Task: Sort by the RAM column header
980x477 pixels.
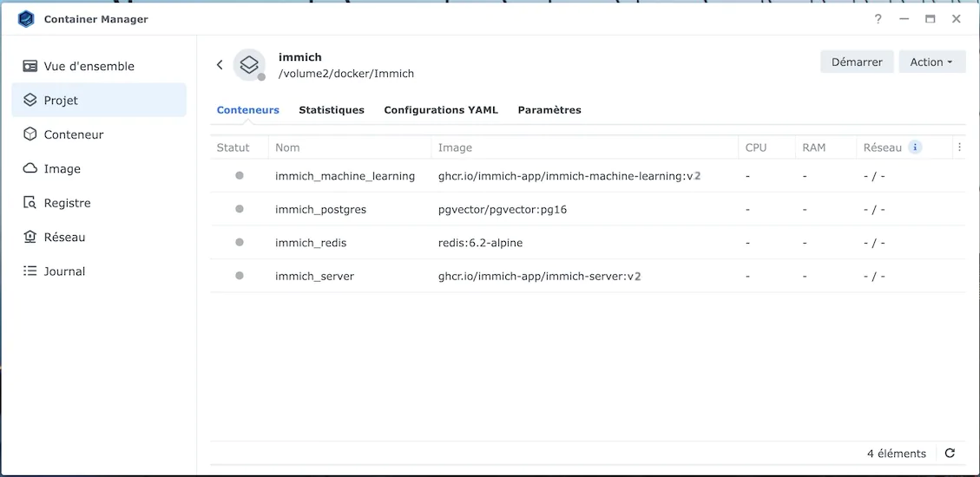Action: [x=813, y=147]
